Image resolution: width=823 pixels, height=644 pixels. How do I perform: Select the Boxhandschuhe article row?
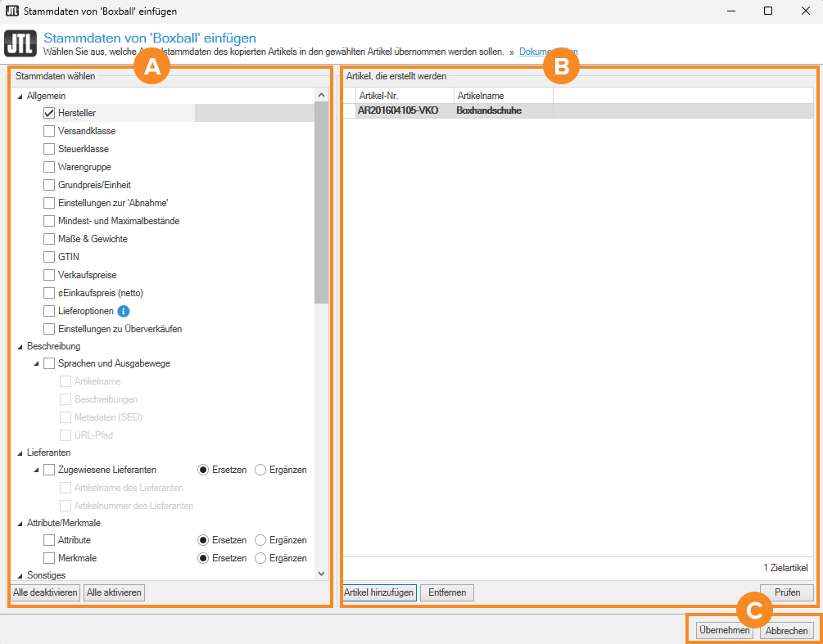click(488, 110)
